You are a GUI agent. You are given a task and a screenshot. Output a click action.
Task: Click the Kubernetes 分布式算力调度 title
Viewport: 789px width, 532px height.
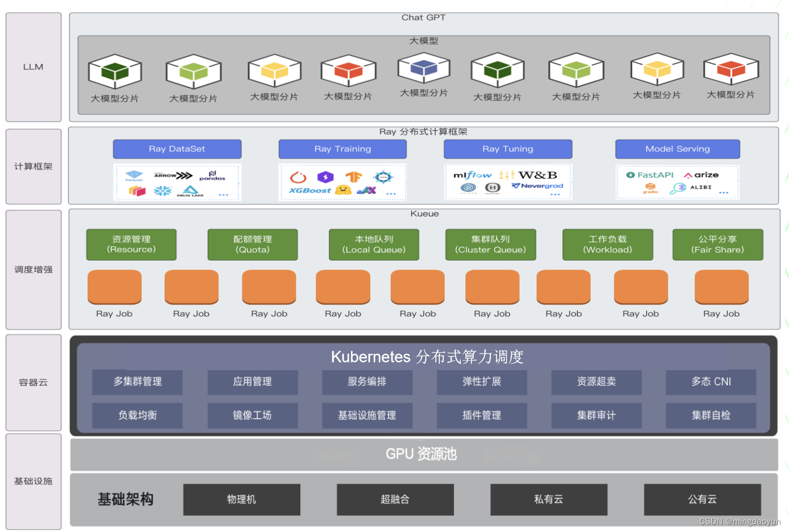pos(427,357)
